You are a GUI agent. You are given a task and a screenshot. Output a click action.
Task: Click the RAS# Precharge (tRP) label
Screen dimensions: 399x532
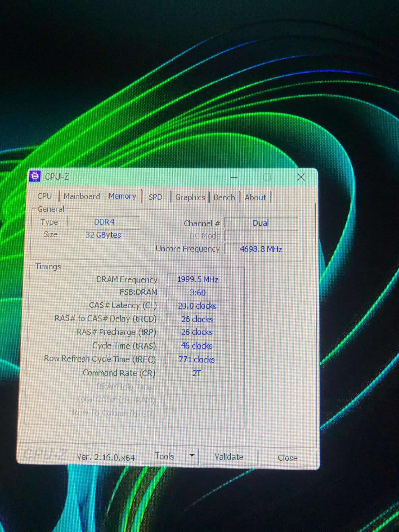click(x=116, y=332)
